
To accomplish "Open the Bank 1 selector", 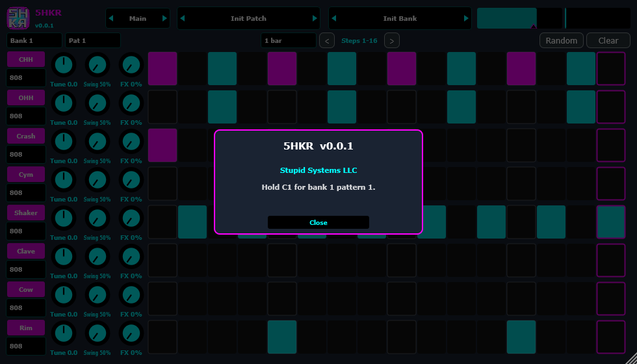I will click(x=34, y=40).
